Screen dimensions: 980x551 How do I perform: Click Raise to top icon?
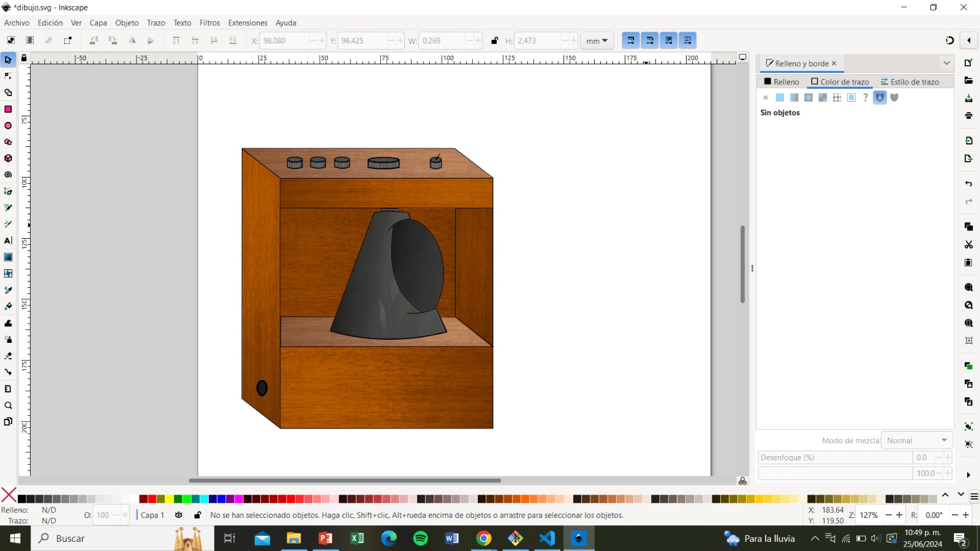pyautogui.click(x=176, y=40)
